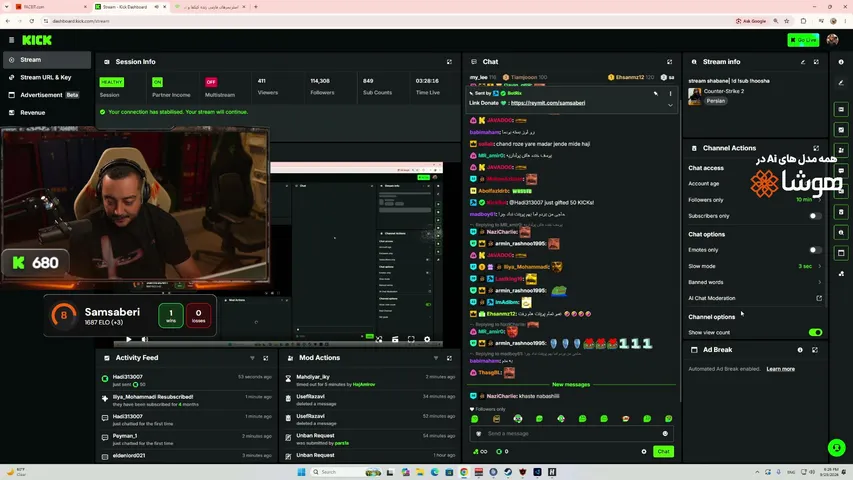
Task: Open the reymit donate link in pinned message
Action: click(x=548, y=103)
